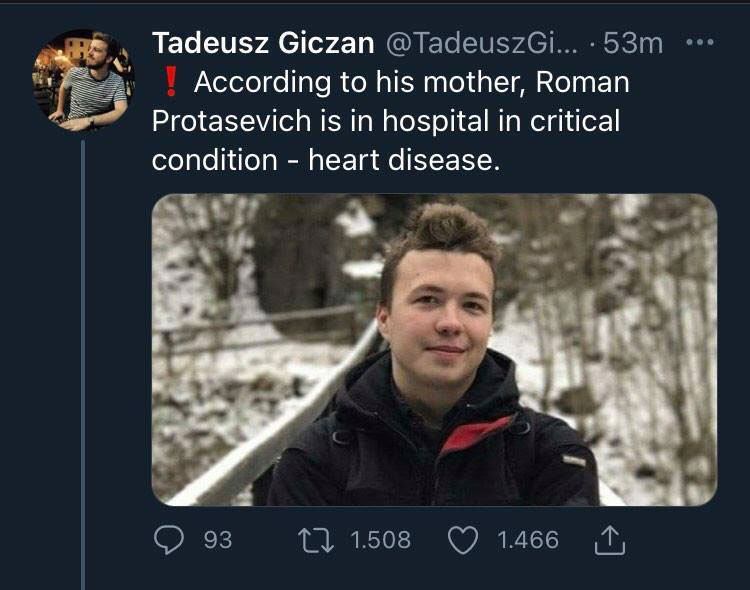Click the like count 1.466
This screenshot has height=590, width=750.
click(x=528, y=540)
